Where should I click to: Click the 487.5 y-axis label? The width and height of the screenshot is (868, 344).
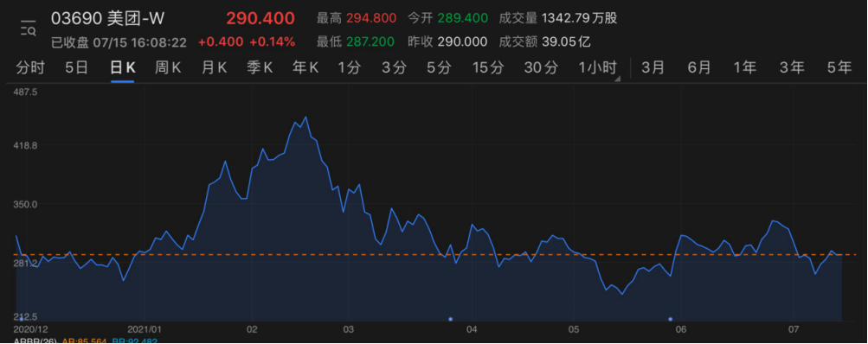pyautogui.click(x=25, y=92)
